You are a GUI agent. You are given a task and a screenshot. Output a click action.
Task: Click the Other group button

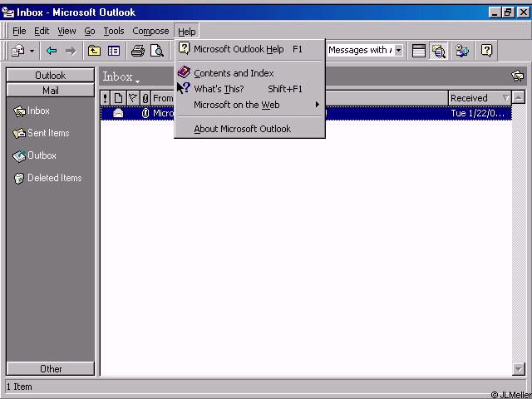(50, 369)
